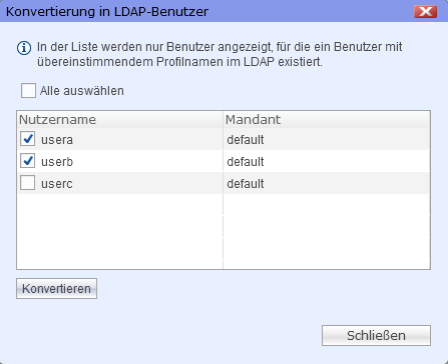Check the userc checkbox
The image size is (448, 364).
tap(28, 183)
